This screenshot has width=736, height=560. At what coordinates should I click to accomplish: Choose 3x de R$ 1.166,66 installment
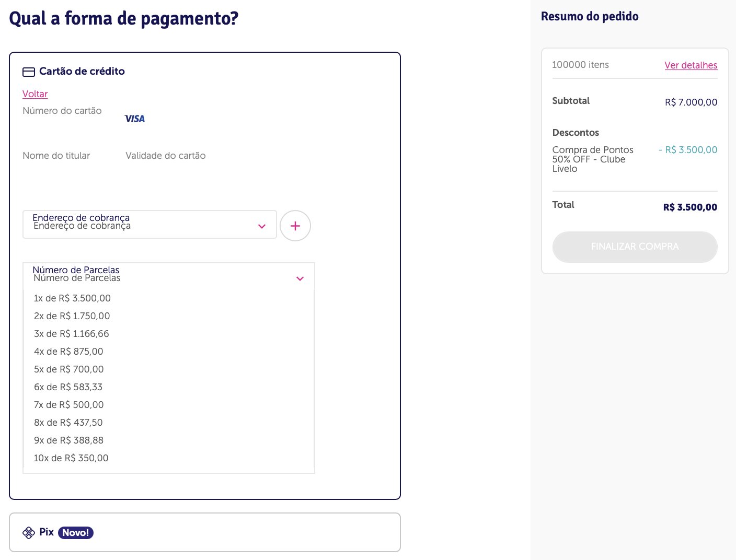pyautogui.click(x=169, y=334)
